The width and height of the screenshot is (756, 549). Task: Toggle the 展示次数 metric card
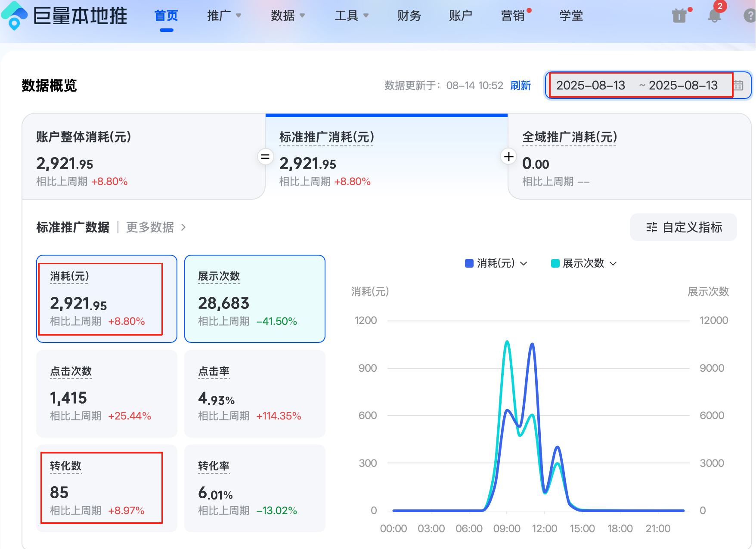tap(255, 299)
